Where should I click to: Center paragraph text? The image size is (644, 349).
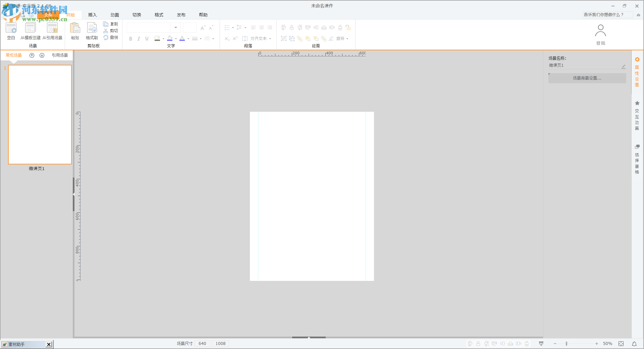[x=262, y=28]
